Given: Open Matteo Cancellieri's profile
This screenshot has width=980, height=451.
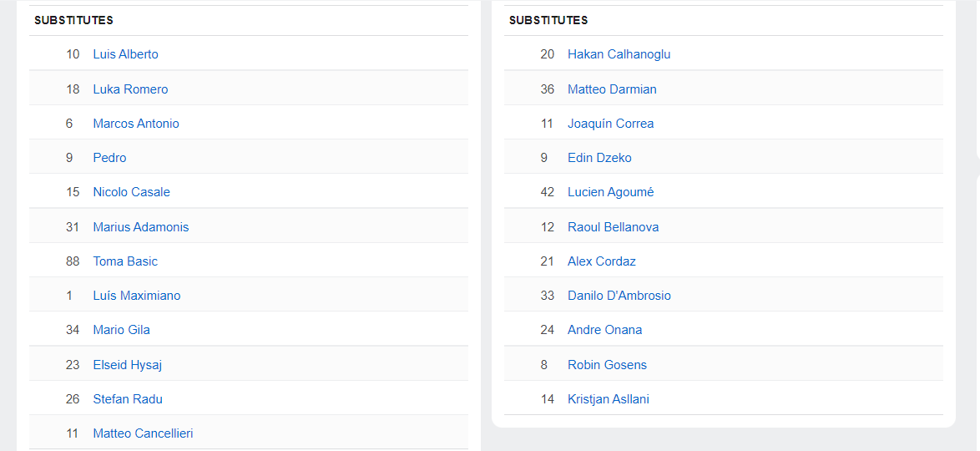Looking at the screenshot, I should tap(143, 433).
